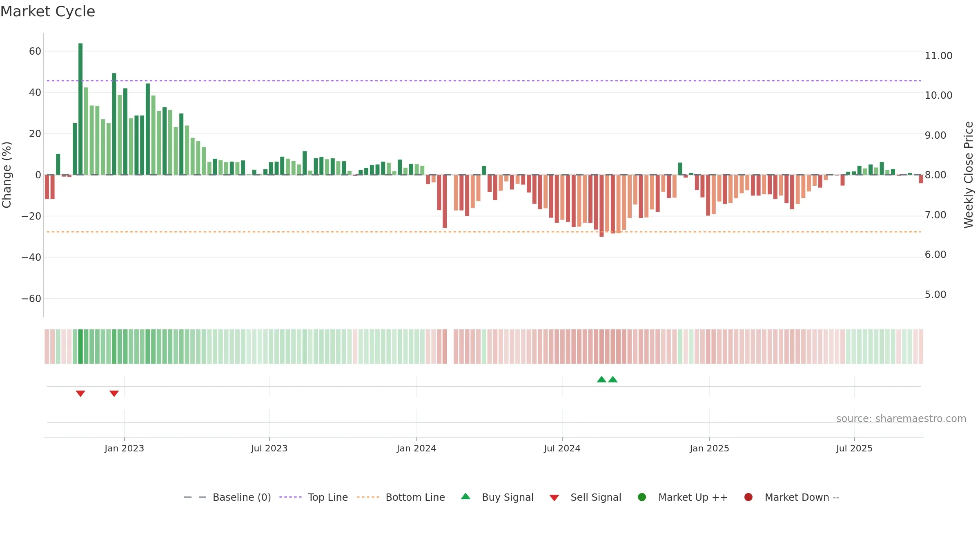Click the Change (%) axis title
The image size is (980, 551).
click(x=7, y=175)
